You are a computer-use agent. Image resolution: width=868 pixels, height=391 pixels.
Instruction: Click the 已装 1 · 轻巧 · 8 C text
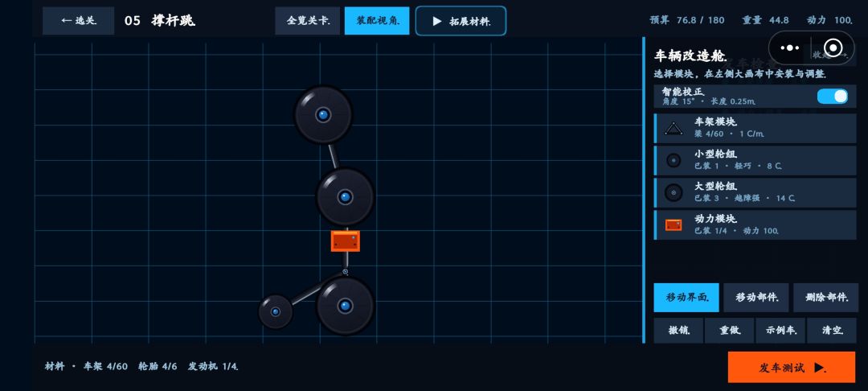pyautogui.click(x=739, y=167)
